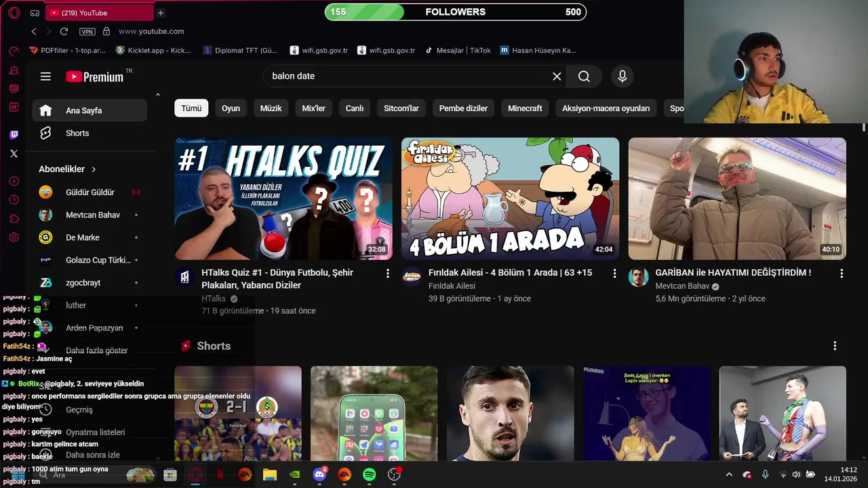Select the Sitcom'lar filter chip
This screenshot has height=488, width=868.
pyautogui.click(x=401, y=108)
